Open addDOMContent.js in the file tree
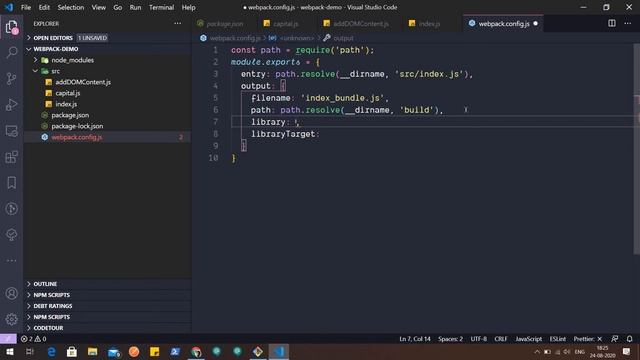 click(x=107, y=82)
